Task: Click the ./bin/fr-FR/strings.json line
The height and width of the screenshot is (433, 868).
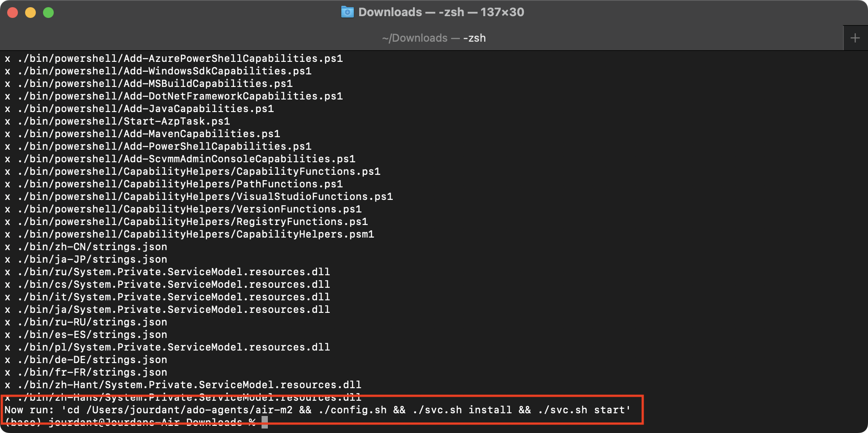Action: (x=92, y=372)
